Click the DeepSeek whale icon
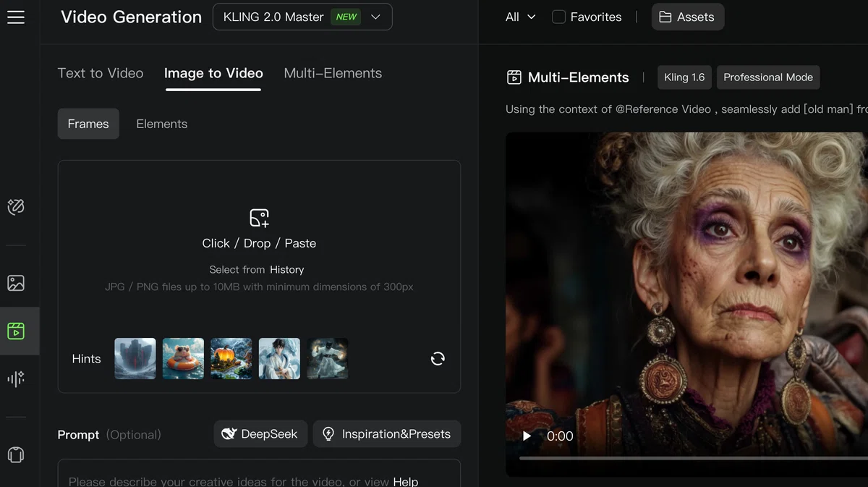Image resolution: width=868 pixels, height=487 pixels. tap(229, 434)
